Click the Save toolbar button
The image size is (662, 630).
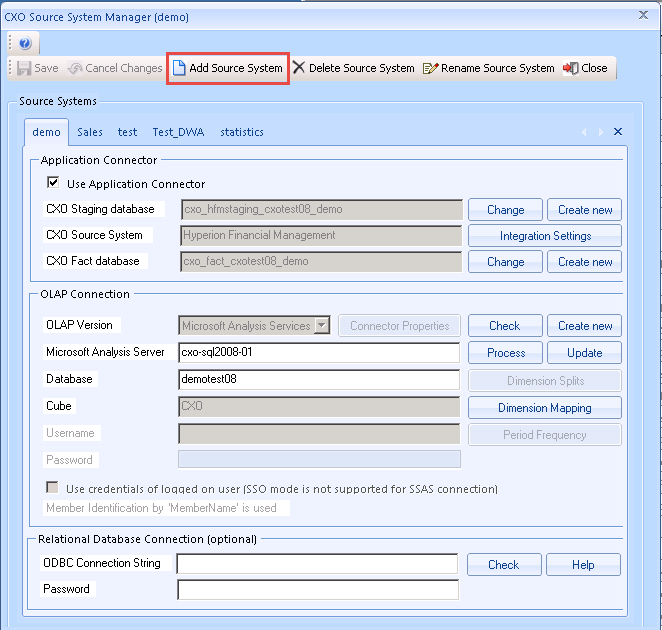38,68
